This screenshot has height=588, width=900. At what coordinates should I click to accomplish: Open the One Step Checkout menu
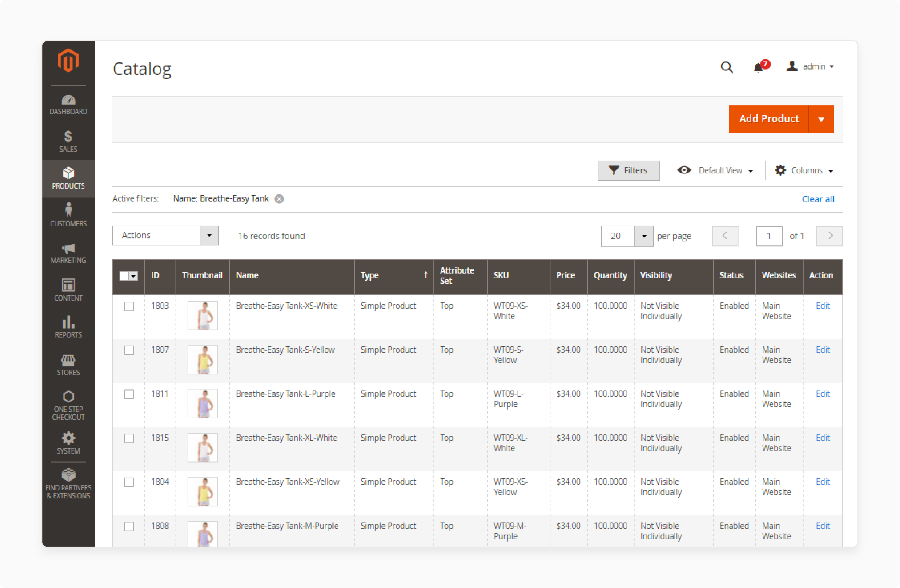68,406
